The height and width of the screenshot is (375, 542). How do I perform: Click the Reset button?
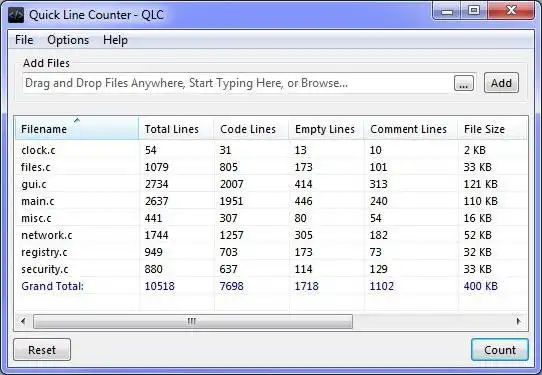click(x=42, y=350)
